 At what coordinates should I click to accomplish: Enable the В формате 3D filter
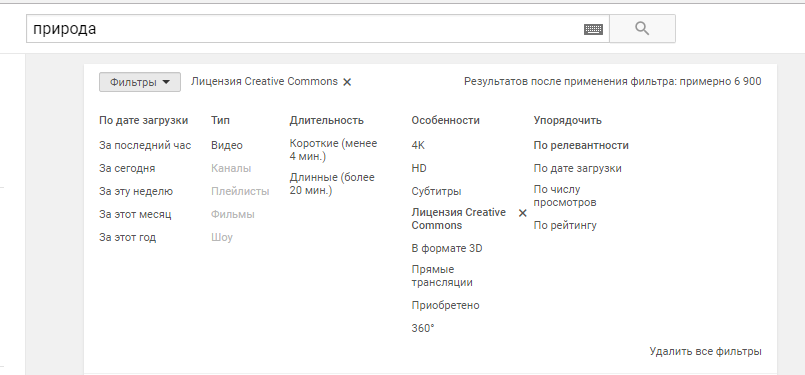pyautogui.click(x=447, y=249)
